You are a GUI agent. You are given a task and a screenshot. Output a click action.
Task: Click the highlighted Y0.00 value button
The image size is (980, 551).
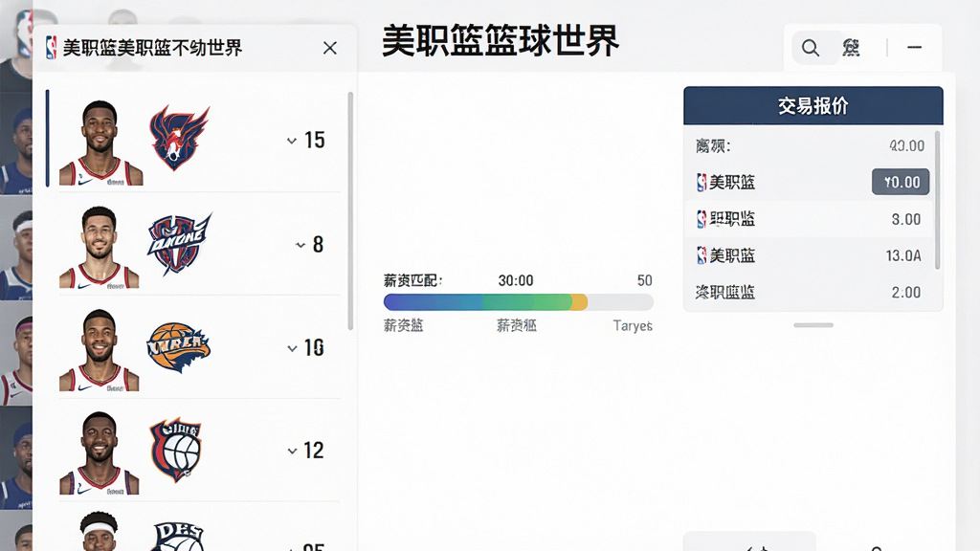(x=901, y=182)
